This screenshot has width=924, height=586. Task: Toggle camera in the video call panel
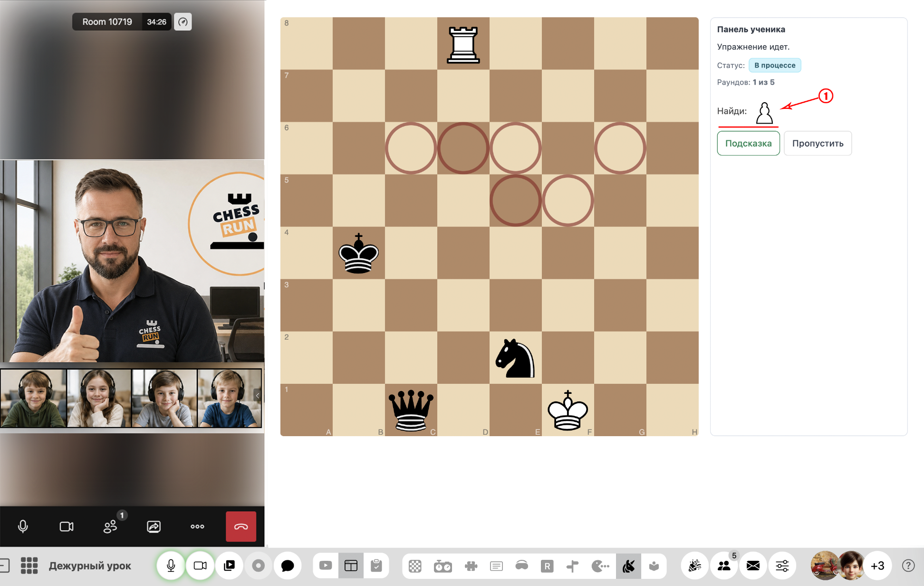(x=67, y=527)
